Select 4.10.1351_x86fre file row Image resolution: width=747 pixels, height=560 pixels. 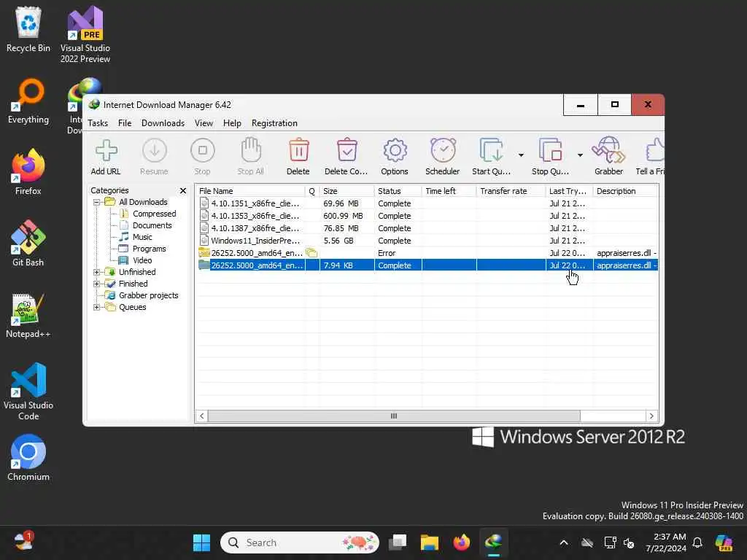point(427,203)
